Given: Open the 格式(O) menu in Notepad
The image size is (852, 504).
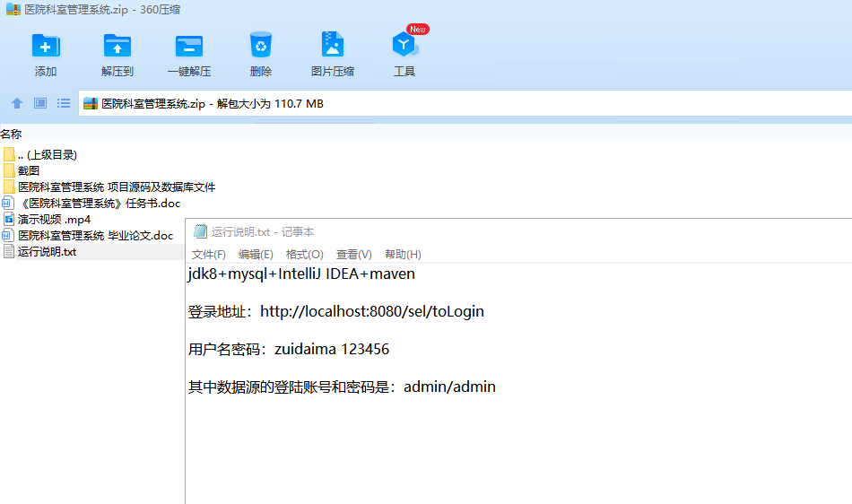Looking at the screenshot, I should click(x=304, y=254).
